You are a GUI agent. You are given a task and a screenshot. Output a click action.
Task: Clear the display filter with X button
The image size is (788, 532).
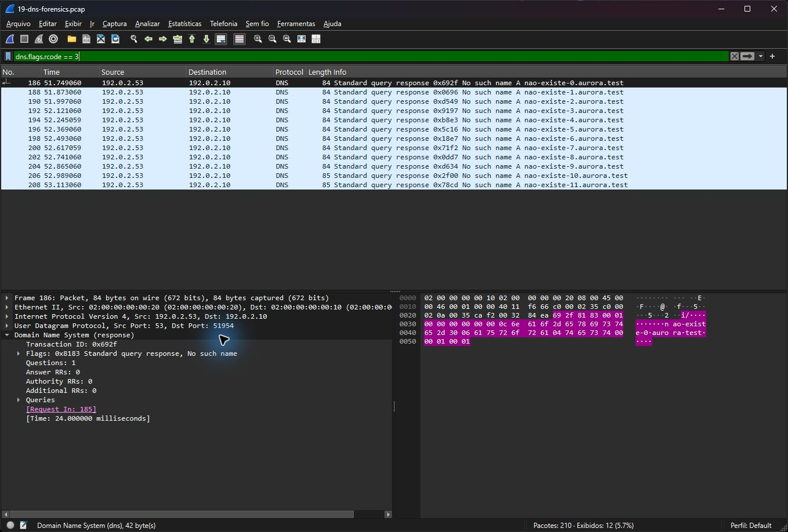tap(735, 56)
